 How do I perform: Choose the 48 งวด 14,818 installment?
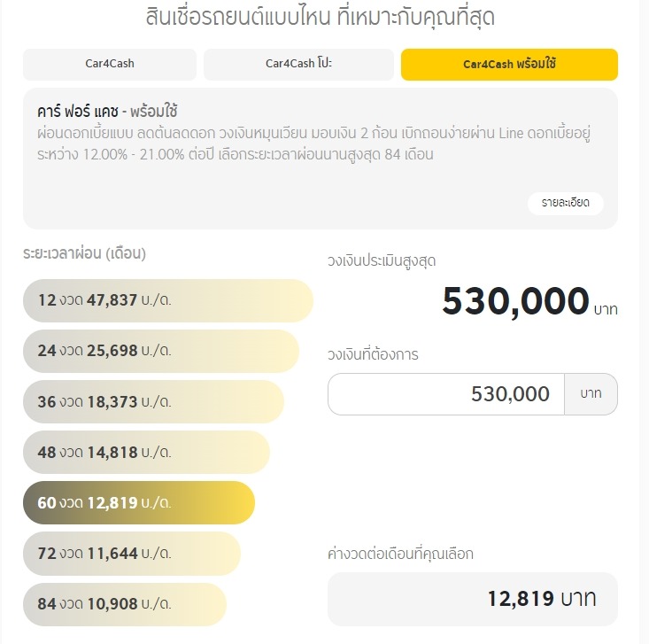click(x=146, y=452)
